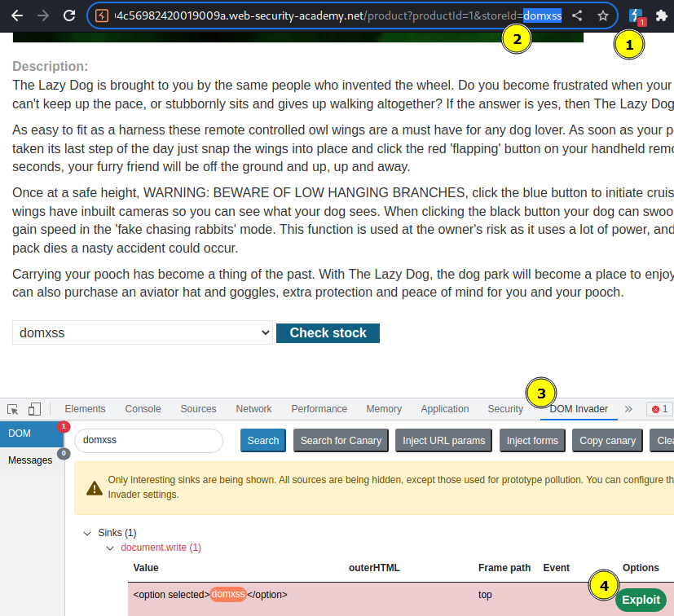Image resolution: width=674 pixels, height=616 pixels.
Task: Go back with the browser back arrow
Action: (17, 16)
